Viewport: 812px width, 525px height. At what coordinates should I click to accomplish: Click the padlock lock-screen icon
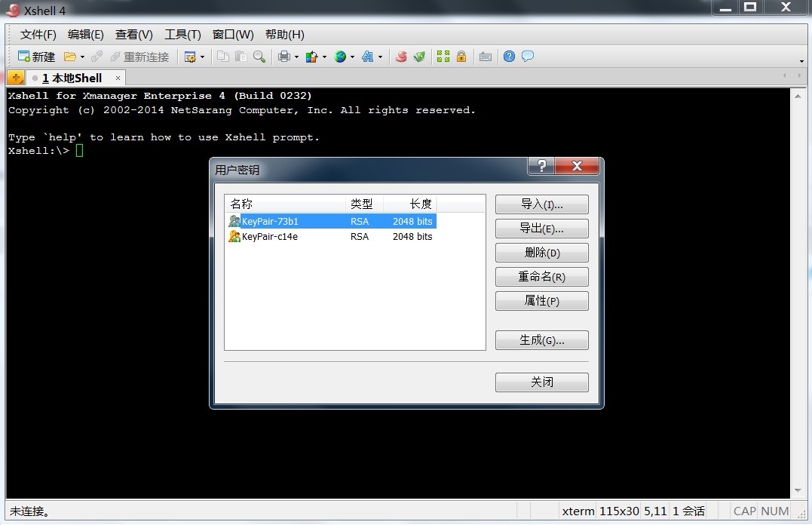pyautogui.click(x=461, y=57)
